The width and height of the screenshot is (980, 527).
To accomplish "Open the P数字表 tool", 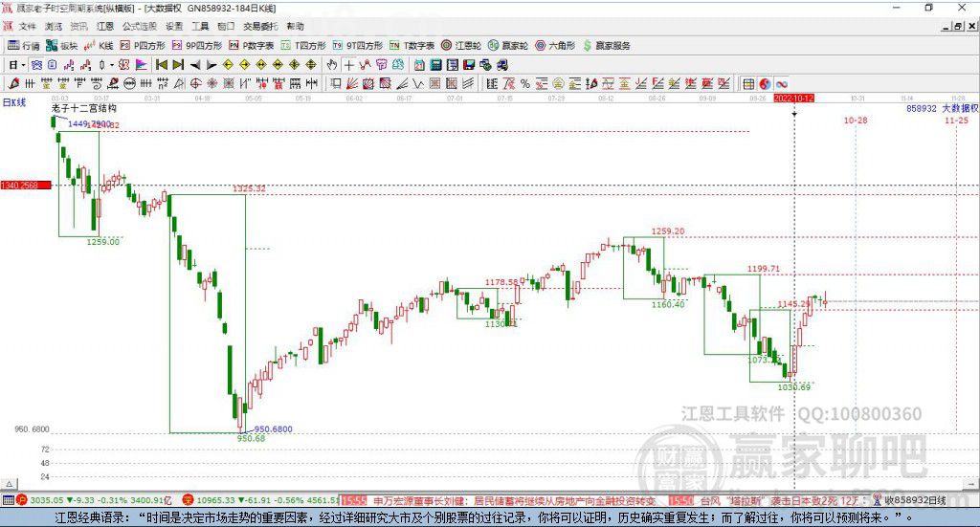I will 252,46.
